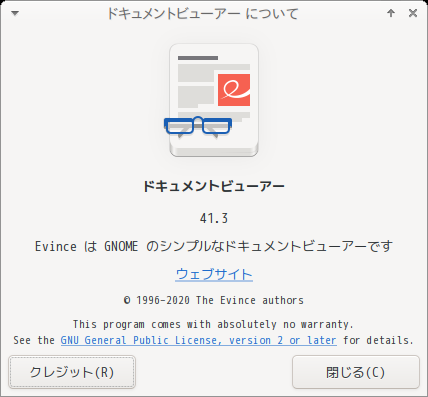Click the copyright 1996-2020 The Evince authors text
The height and width of the screenshot is (397, 428).
[214, 300]
